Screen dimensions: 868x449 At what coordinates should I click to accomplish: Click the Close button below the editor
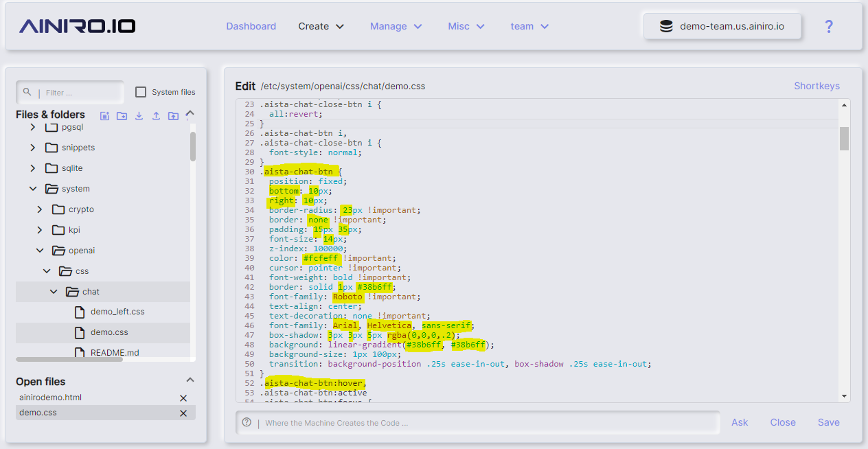pos(783,422)
